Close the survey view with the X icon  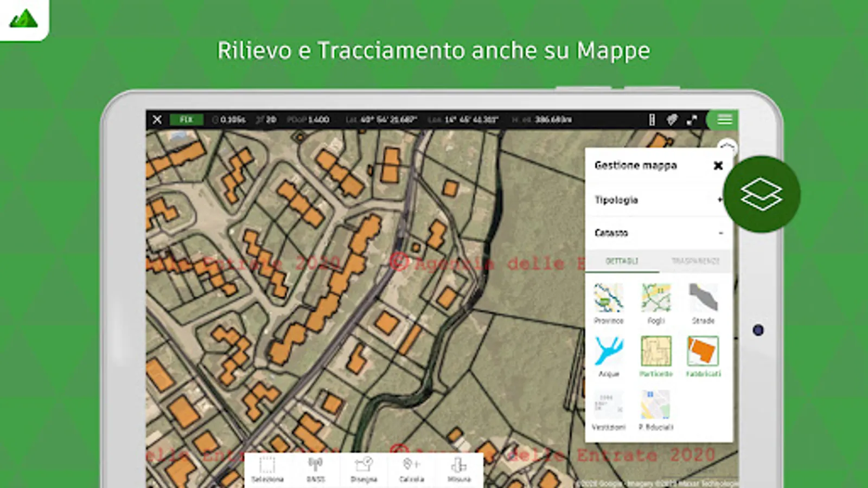point(157,119)
